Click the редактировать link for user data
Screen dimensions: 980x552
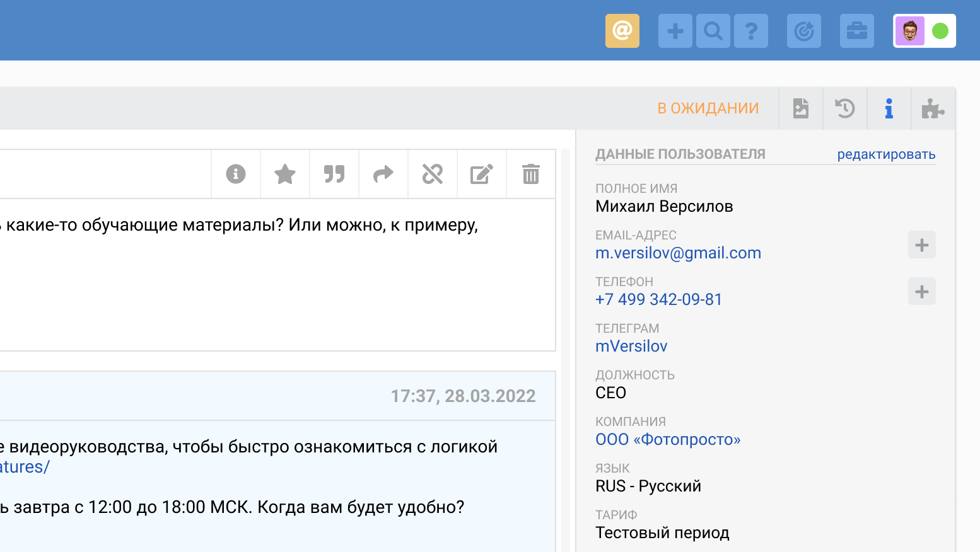[887, 154]
